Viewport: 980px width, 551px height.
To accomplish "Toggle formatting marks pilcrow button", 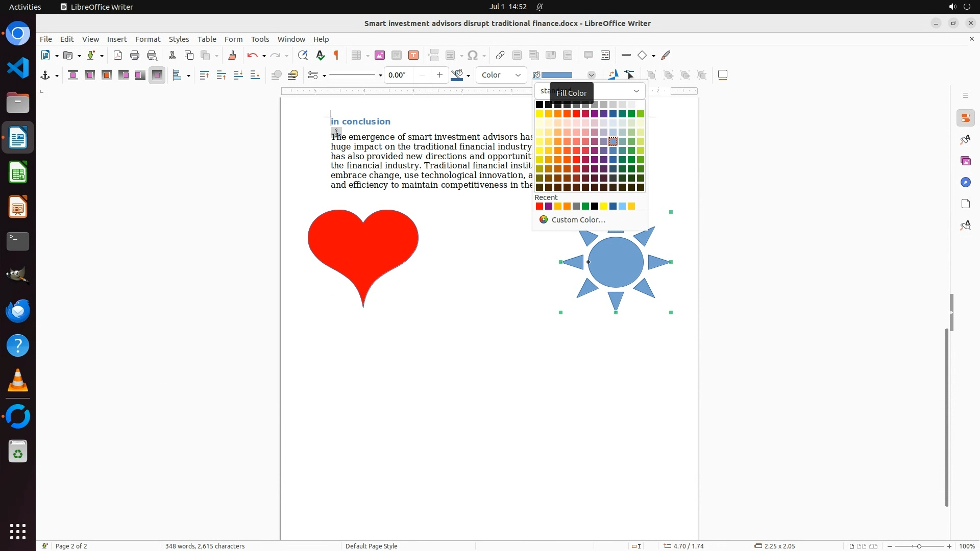I will click(336, 56).
